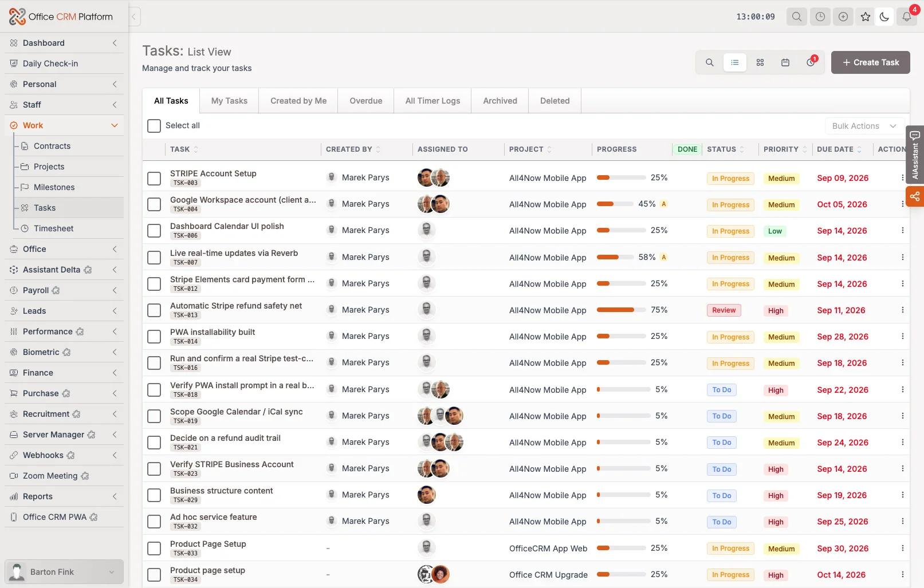The image size is (924, 588).
Task: Click the favorites star icon in header
Action: (866, 17)
